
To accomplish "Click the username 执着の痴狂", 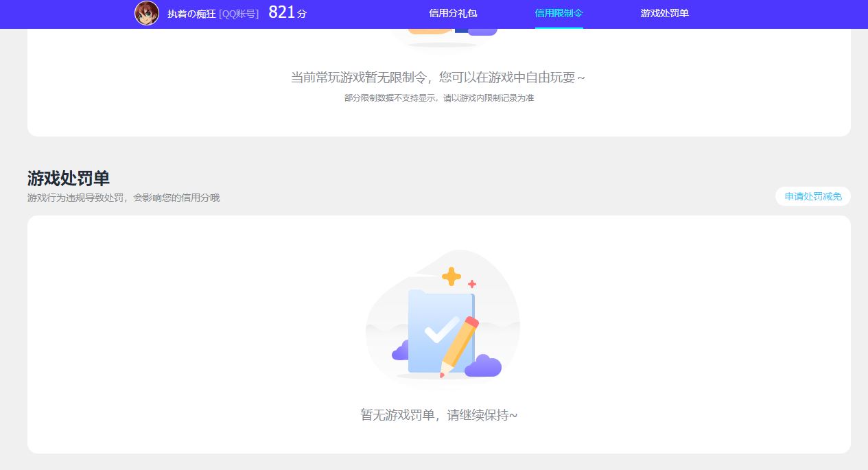I will click(x=191, y=14).
